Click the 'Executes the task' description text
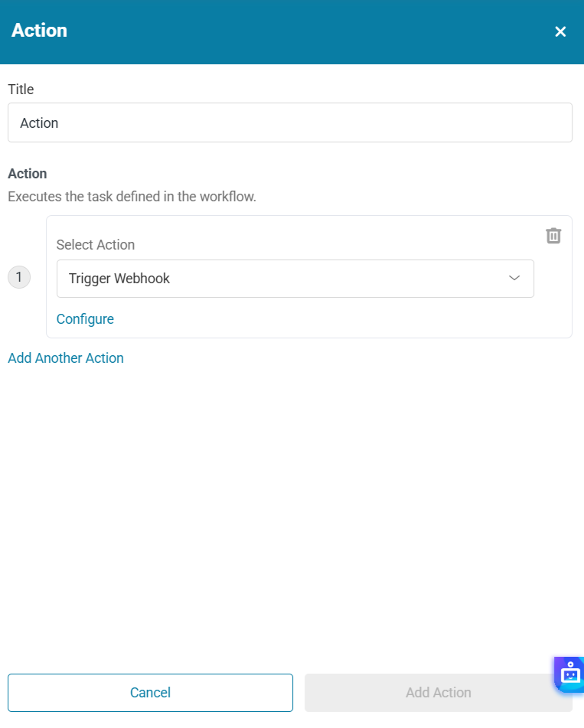The height and width of the screenshot is (728, 584). click(x=132, y=197)
